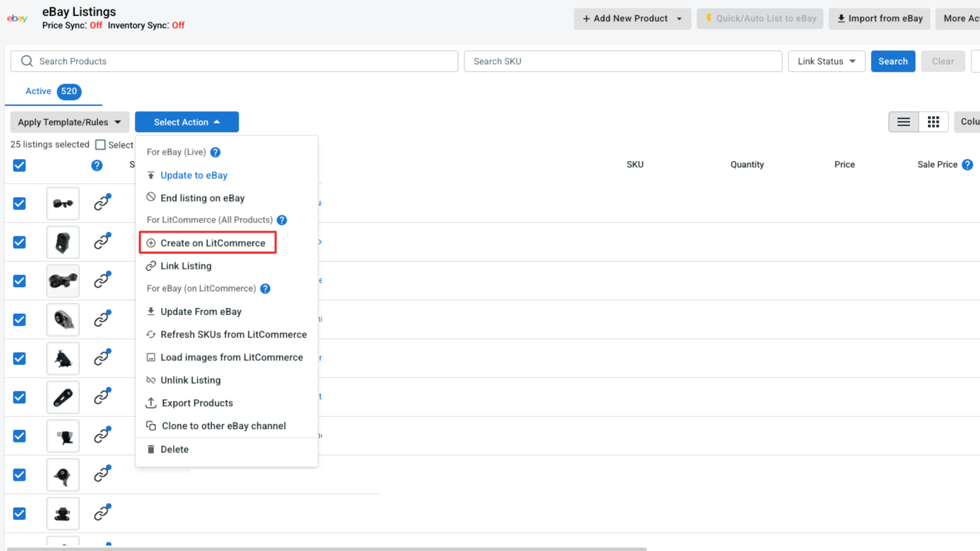Select Load images from LitCommerce
Viewport: 980px width, 551px height.
(x=231, y=357)
